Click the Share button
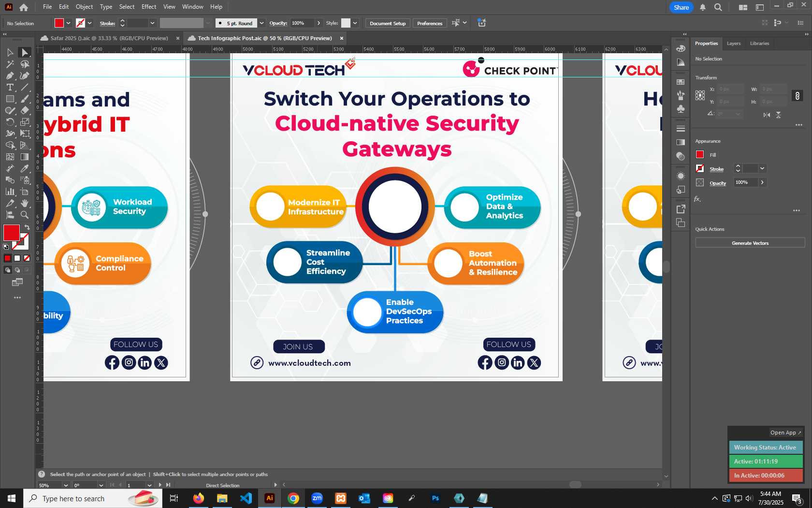This screenshot has width=812, height=508. 681,7
